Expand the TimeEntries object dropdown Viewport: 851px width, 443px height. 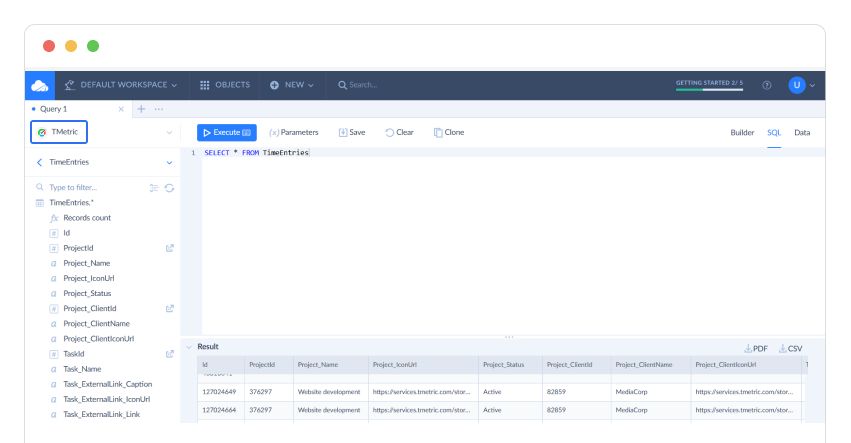169,163
